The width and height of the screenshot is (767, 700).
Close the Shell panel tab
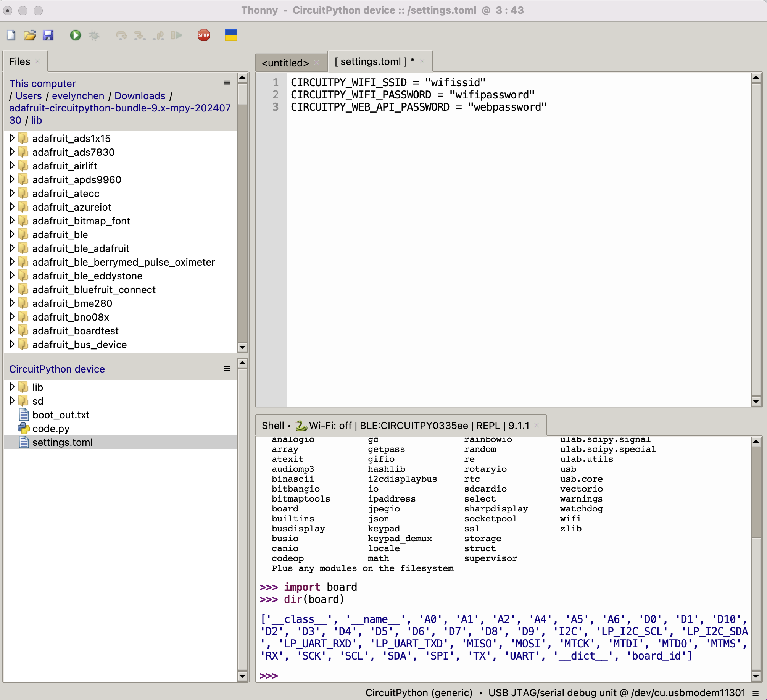click(x=537, y=425)
